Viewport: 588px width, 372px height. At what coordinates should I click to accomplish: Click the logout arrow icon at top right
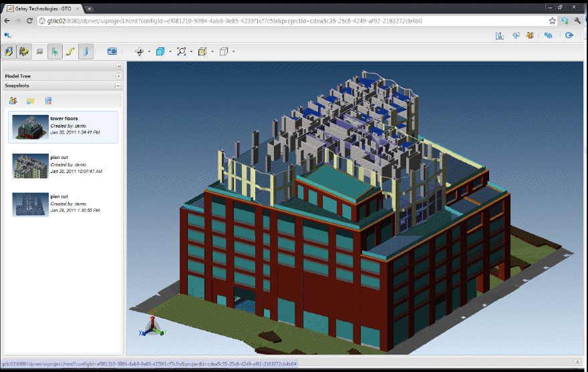click(570, 35)
